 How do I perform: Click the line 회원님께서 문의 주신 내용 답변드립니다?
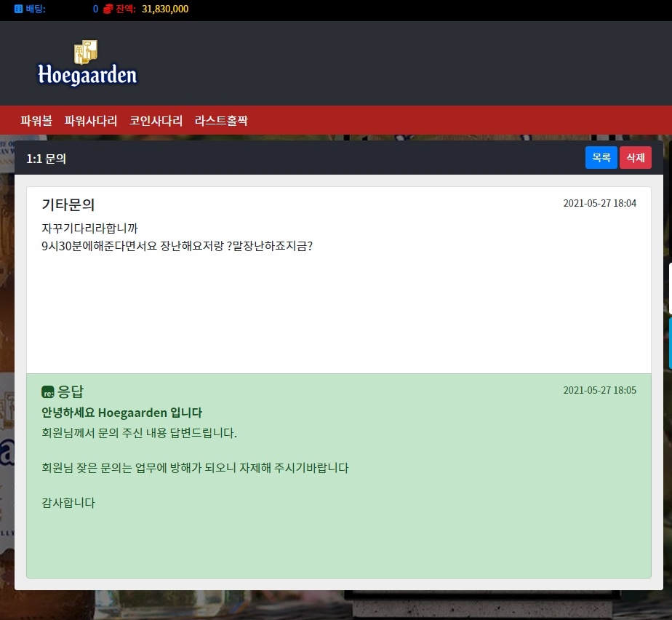140,433
